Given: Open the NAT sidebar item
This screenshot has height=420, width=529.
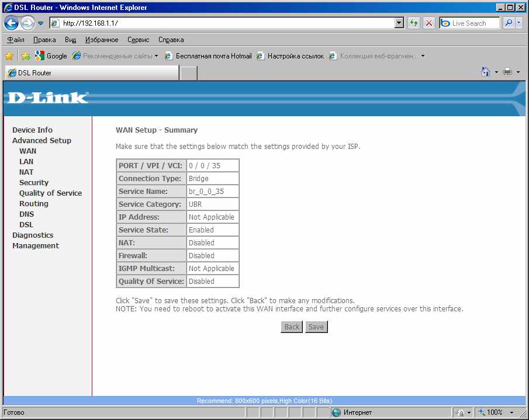Looking at the screenshot, I should 26,172.
